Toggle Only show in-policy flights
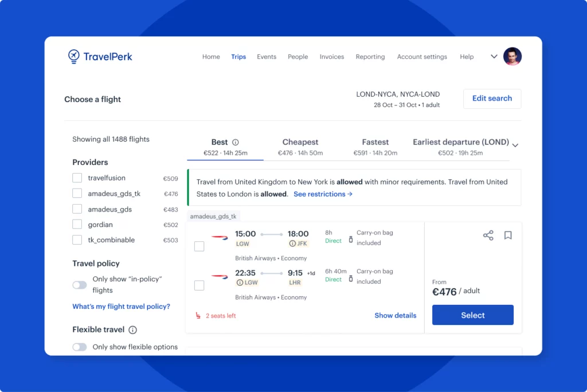Image resolution: width=587 pixels, height=392 pixels. click(x=79, y=285)
